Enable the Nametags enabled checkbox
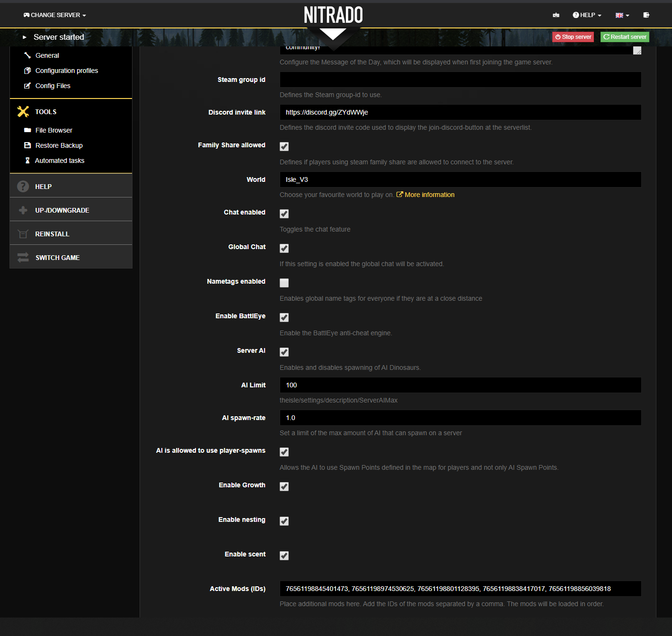 coord(284,283)
